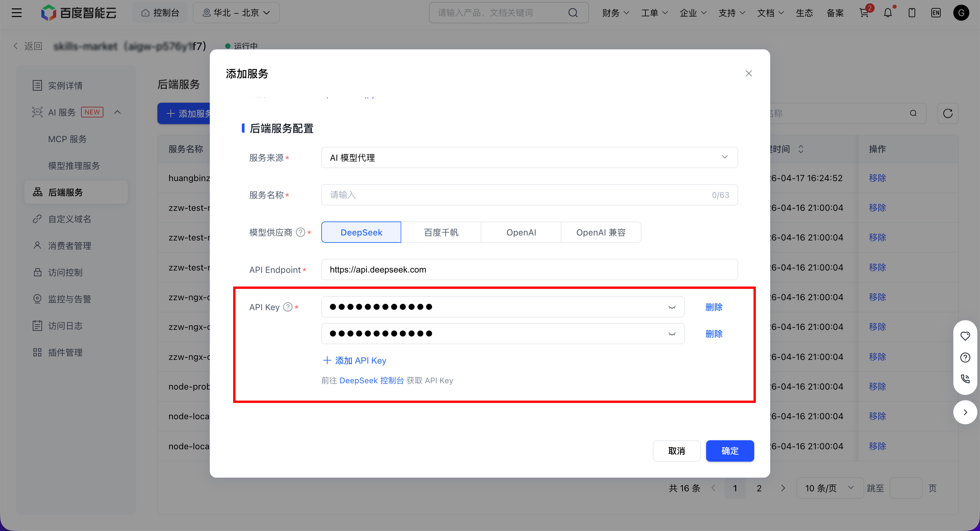980x531 pixels.
Task: Click the search magnifier in top bar
Action: pos(573,13)
